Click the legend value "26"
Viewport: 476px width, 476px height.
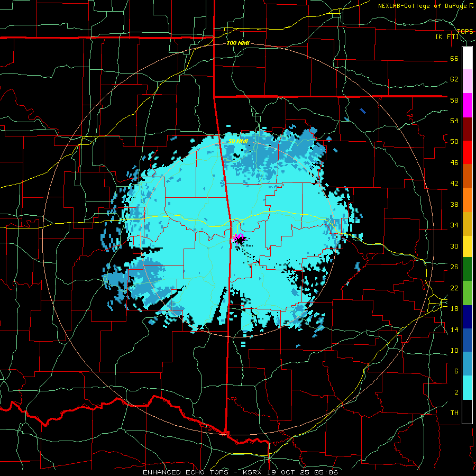click(x=454, y=267)
